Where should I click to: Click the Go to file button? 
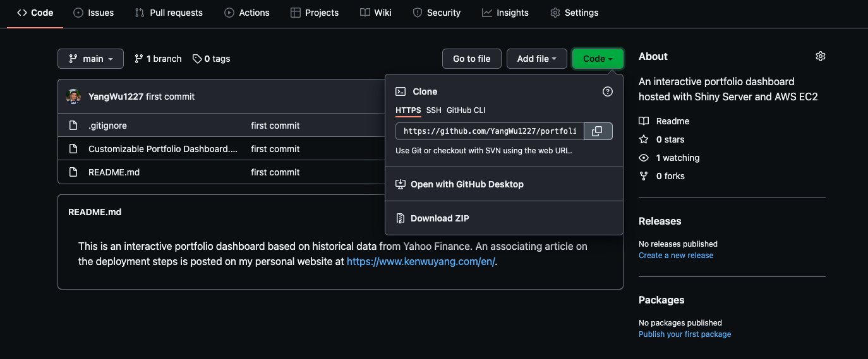pos(471,59)
